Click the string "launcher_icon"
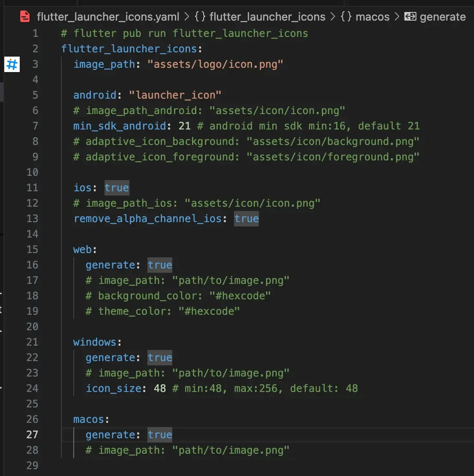474x476 pixels. coord(175,95)
